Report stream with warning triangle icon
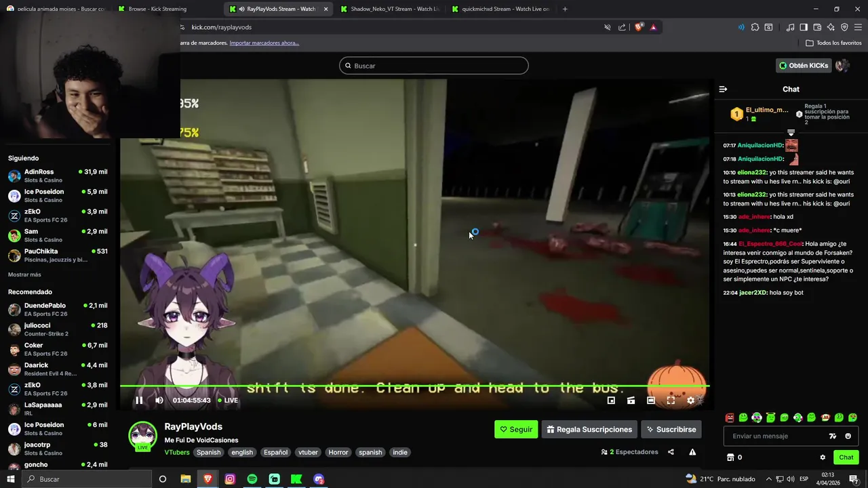 pyautogui.click(x=692, y=452)
